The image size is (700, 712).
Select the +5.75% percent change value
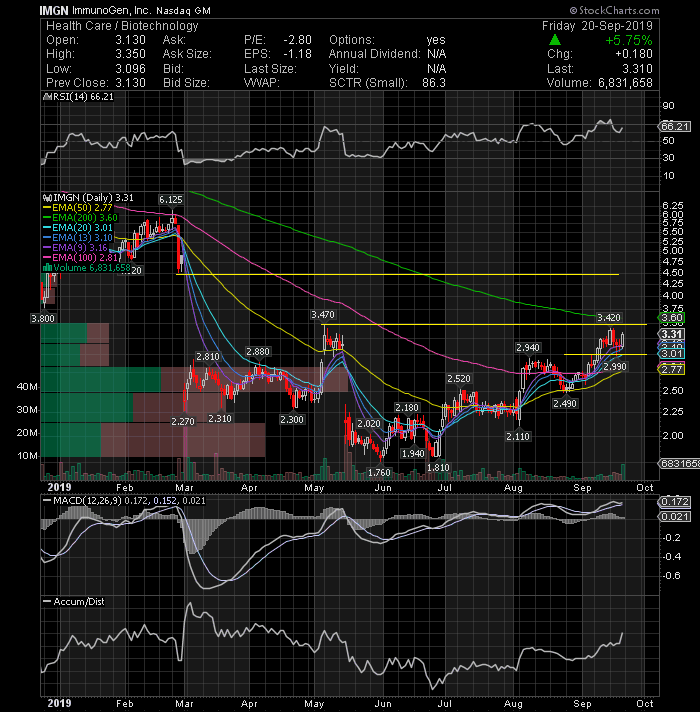click(629, 40)
